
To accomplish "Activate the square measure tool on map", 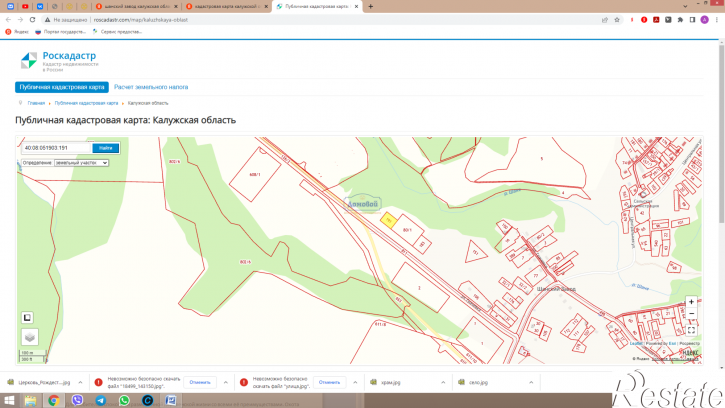I will pyautogui.click(x=27, y=317).
